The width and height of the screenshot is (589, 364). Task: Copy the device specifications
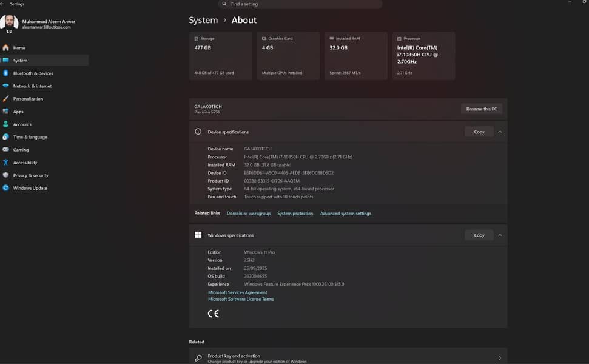point(479,132)
